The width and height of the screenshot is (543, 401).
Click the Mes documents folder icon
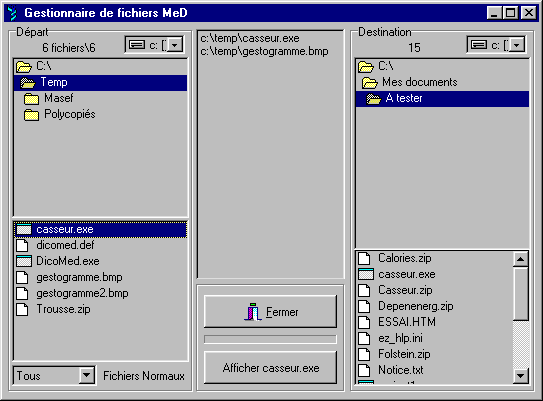click(x=370, y=83)
